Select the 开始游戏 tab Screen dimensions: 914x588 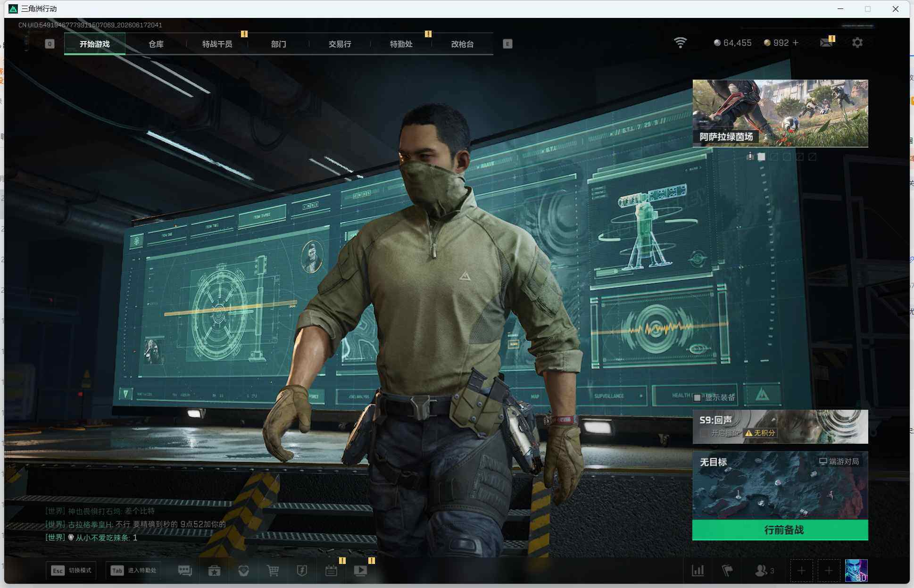point(95,44)
